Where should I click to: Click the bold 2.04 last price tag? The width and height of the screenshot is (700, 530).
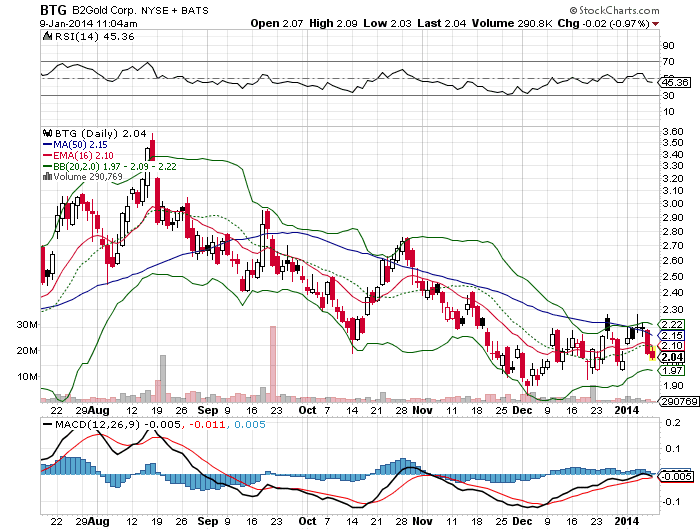[672, 357]
